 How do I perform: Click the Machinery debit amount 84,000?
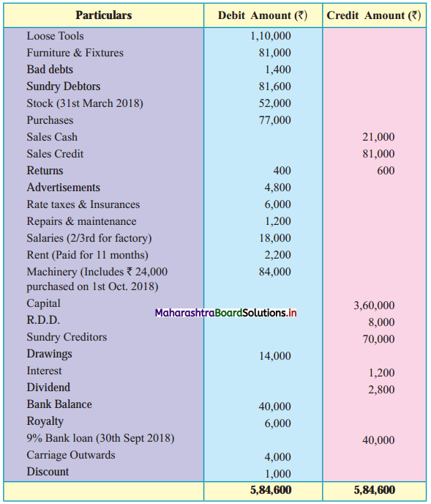[x=275, y=272]
